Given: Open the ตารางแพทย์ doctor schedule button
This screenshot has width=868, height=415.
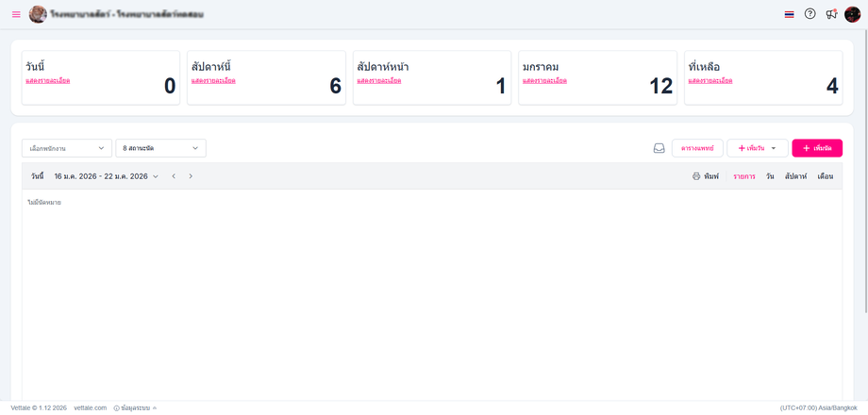Looking at the screenshot, I should click(697, 148).
